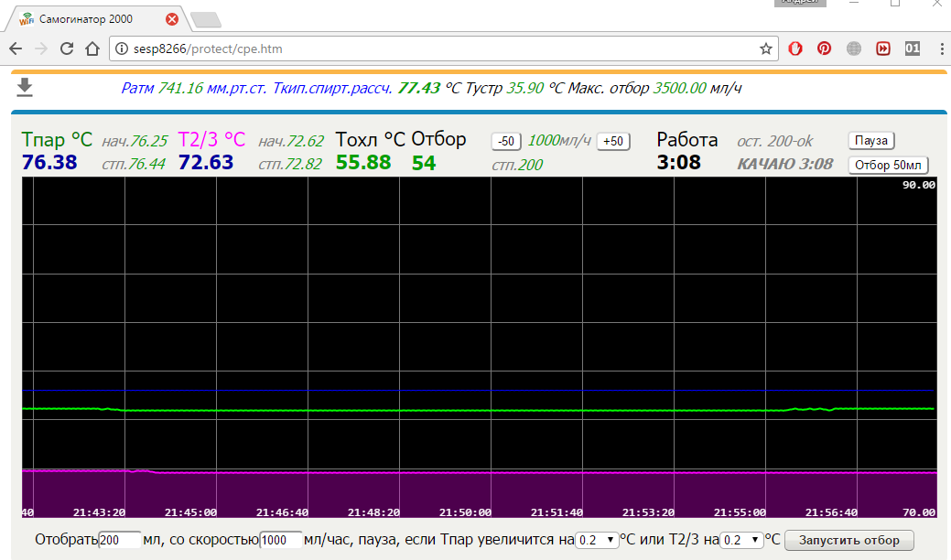Click the Работа timer 3:08
The image size is (951, 560).
click(678, 163)
